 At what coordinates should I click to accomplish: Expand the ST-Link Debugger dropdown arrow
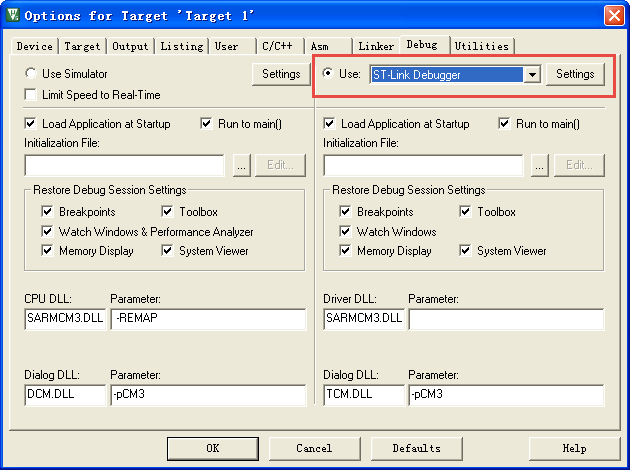point(532,74)
